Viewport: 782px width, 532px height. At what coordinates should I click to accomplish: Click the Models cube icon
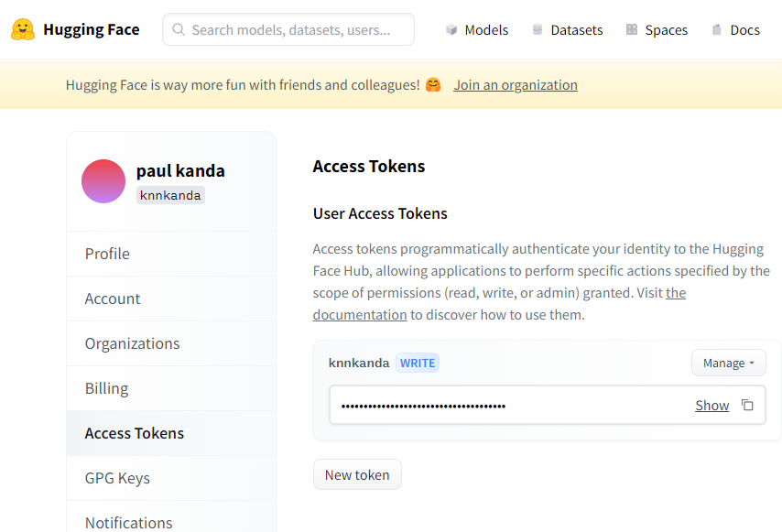pyautogui.click(x=451, y=29)
